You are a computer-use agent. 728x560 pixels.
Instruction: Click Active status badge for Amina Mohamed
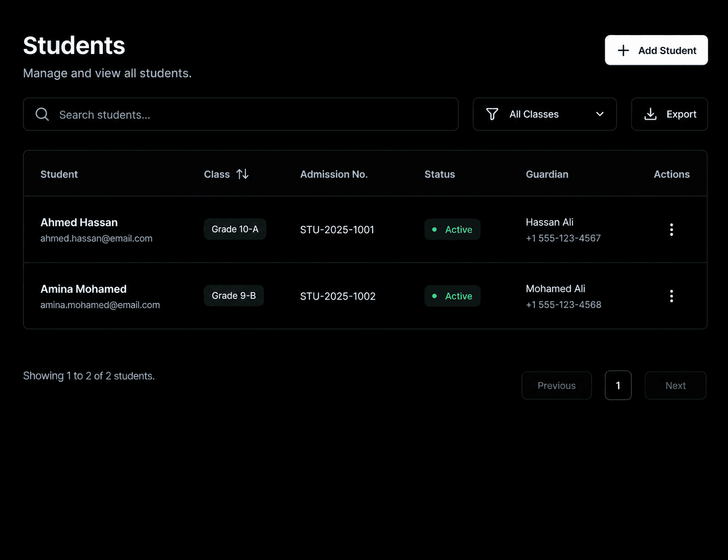(x=453, y=296)
